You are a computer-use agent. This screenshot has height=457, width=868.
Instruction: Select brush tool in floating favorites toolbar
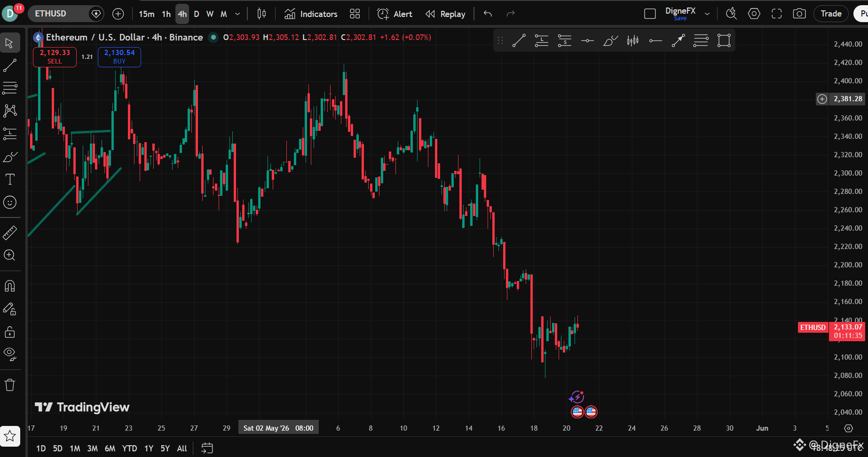pos(610,41)
